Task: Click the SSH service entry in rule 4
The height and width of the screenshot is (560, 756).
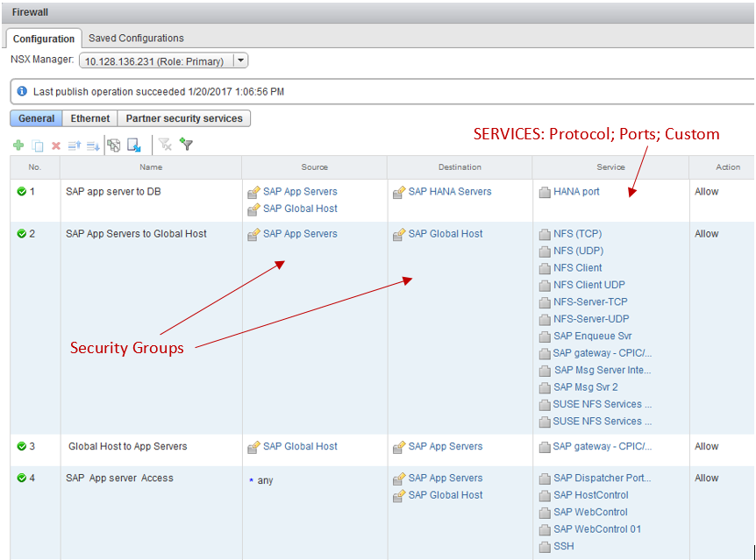Action: tap(563, 546)
